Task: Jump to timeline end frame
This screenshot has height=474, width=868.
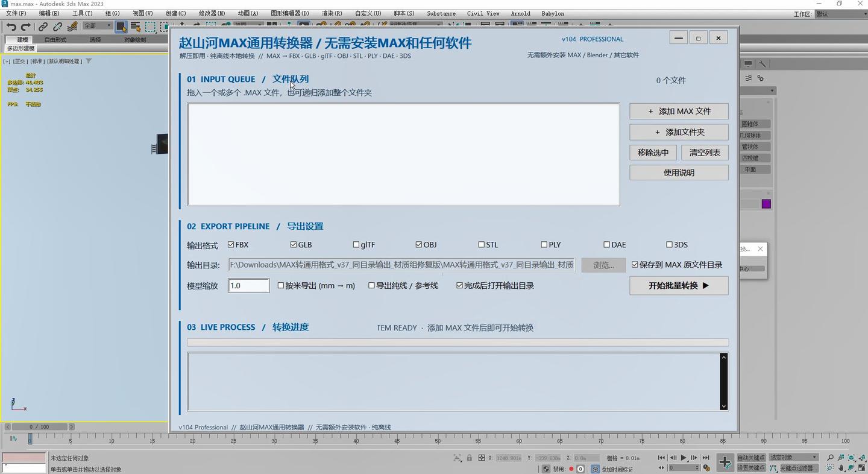Action: pos(706,458)
